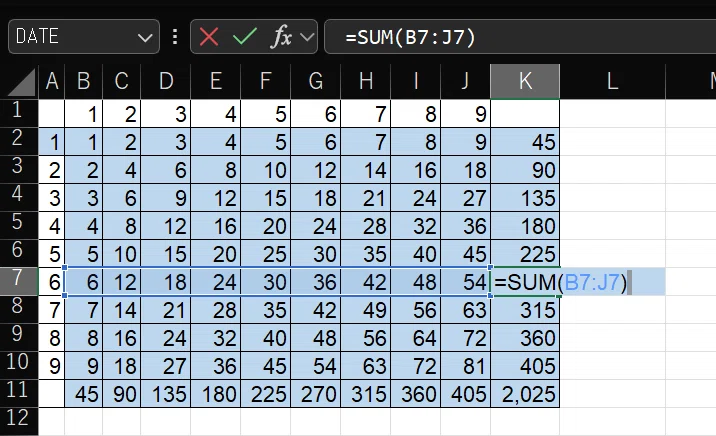The height and width of the screenshot is (436, 716).
Task: Select column G header
Action: point(316,81)
